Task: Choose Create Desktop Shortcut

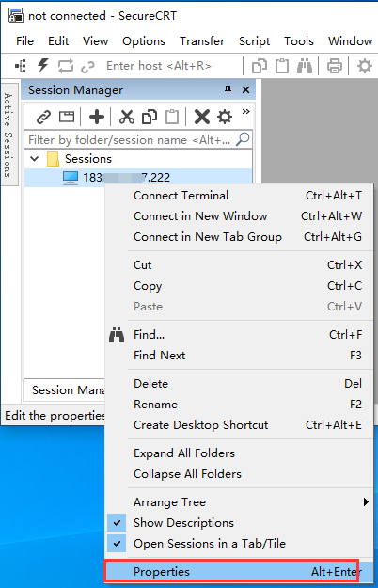Action: tap(239, 425)
